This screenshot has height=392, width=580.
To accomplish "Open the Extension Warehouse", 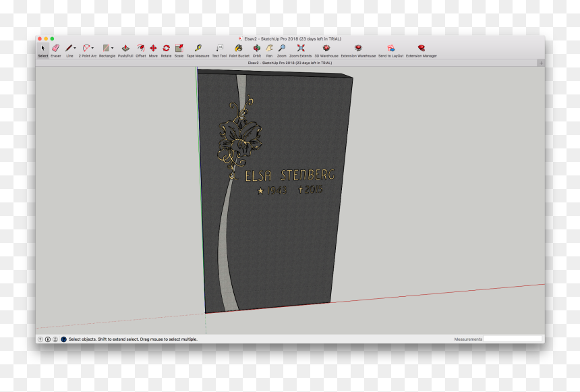I will coord(358,51).
